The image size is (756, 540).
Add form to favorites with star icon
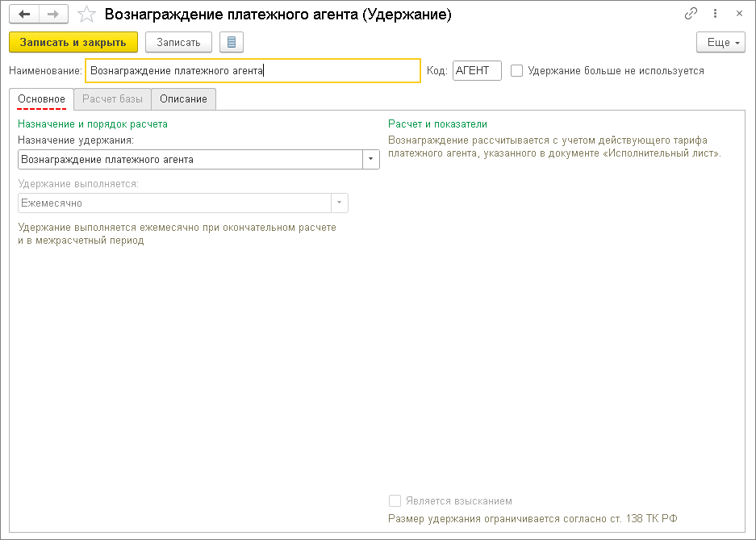pos(86,15)
